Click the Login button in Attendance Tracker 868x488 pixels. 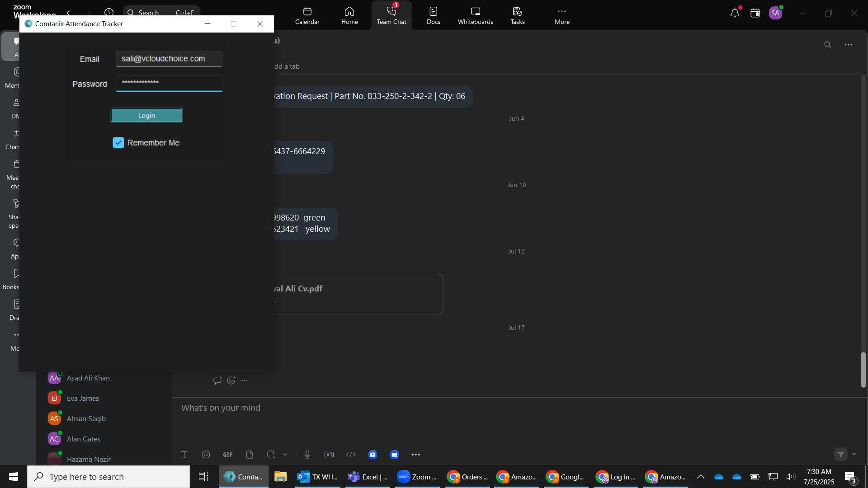pyautogui.click(x=146, y=115)
